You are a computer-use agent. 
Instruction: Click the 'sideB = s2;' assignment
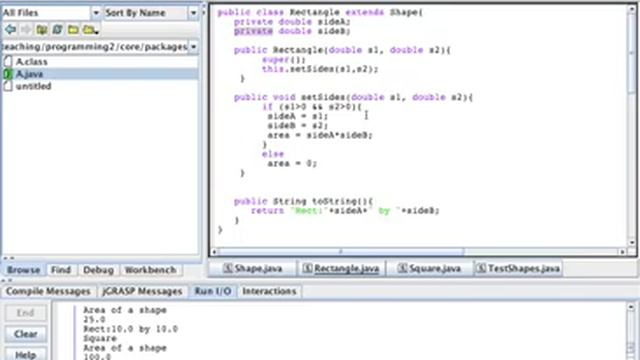298,125
